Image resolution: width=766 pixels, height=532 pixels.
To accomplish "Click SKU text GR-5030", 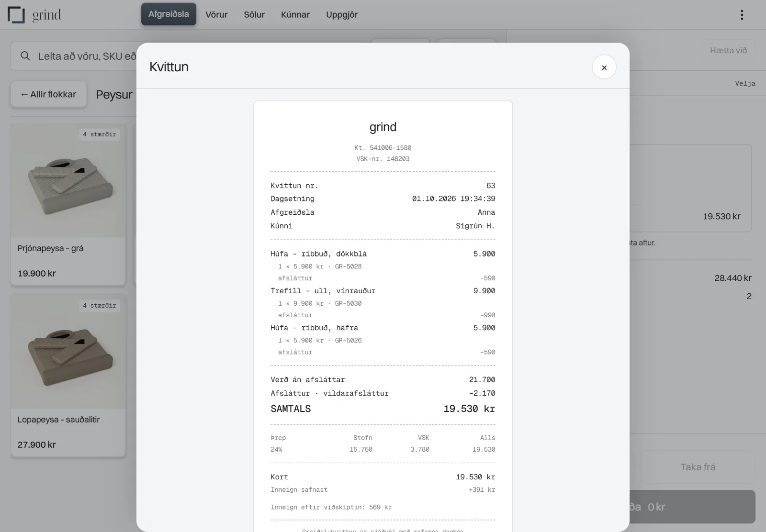I will pos(348,303).
